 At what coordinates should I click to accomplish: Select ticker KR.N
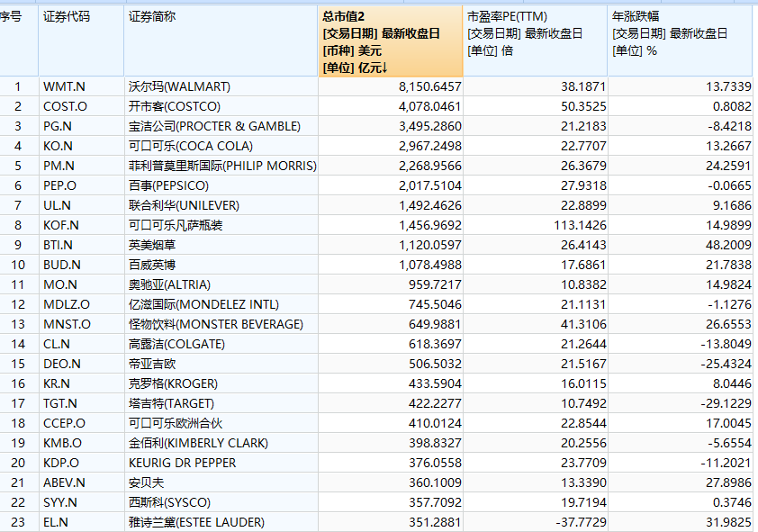click(x=57, y=384)
